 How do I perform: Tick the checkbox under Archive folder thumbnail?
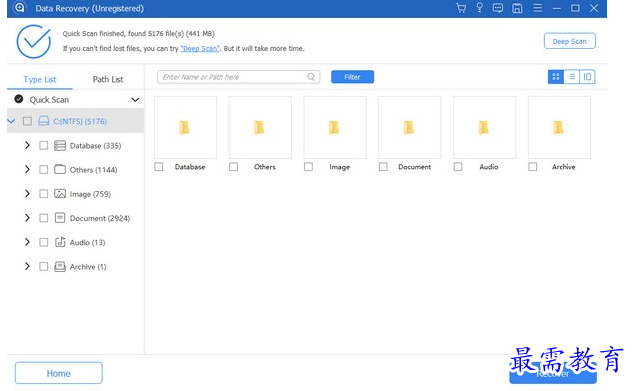click(x=532, y=166)
